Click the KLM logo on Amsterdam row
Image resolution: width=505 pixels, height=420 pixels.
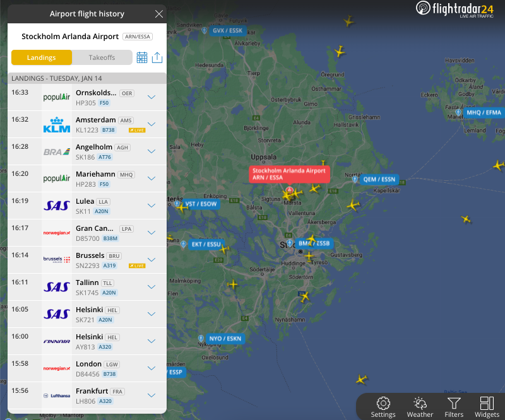[57, 125]
